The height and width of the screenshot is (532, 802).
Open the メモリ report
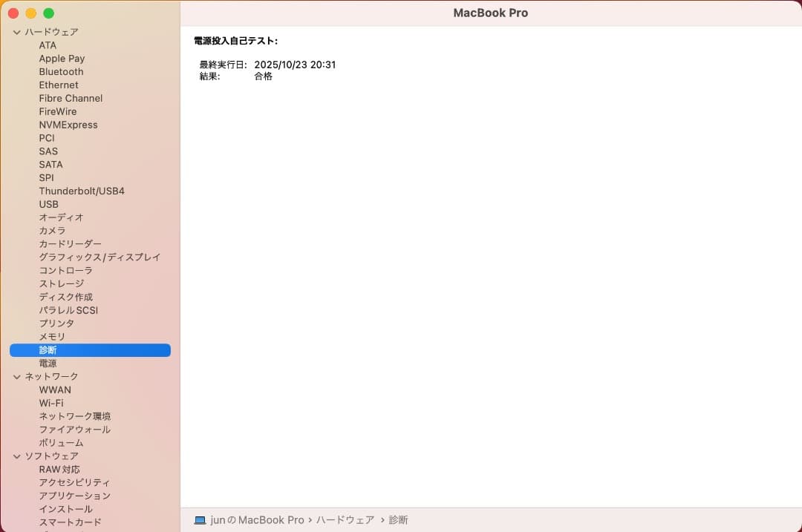point(52,336)
